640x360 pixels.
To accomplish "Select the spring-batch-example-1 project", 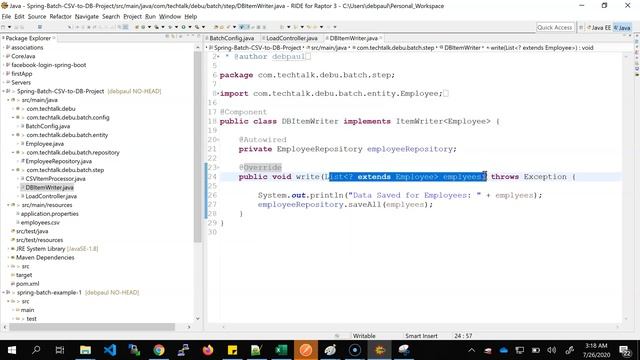I will 49,293.
